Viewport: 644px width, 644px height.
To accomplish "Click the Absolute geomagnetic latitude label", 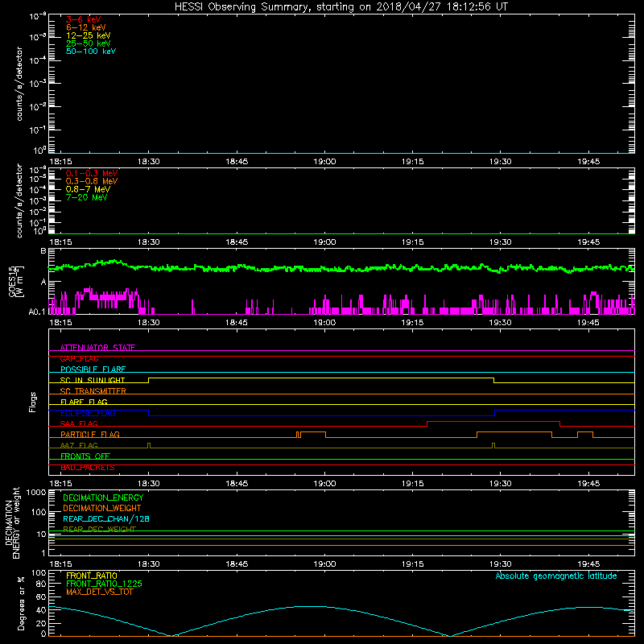I will [x=556, y=576].
